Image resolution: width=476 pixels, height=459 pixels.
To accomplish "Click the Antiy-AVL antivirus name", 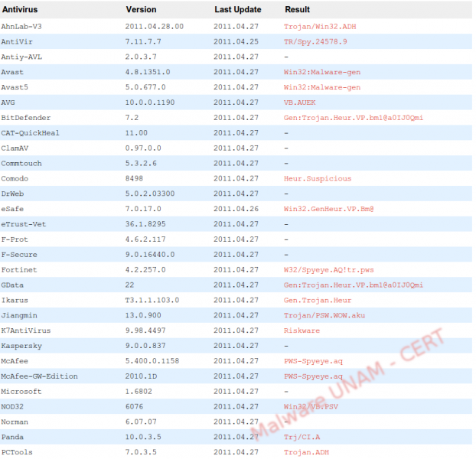I will click(x=21, y=57).
